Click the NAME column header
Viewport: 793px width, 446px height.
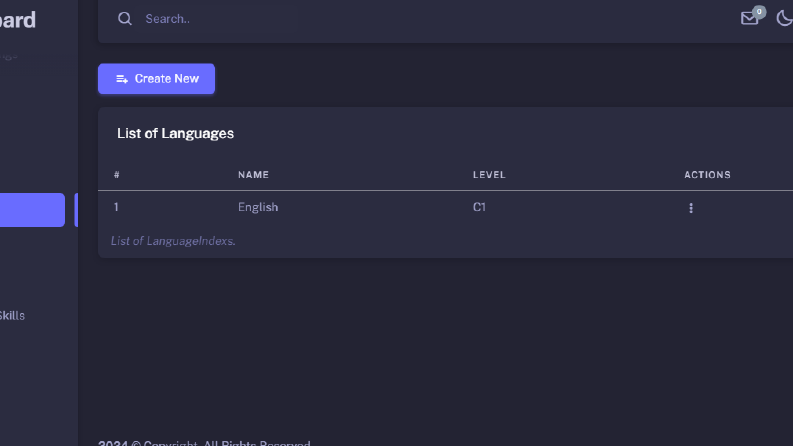pyautogui.click(x=253, y=175)
